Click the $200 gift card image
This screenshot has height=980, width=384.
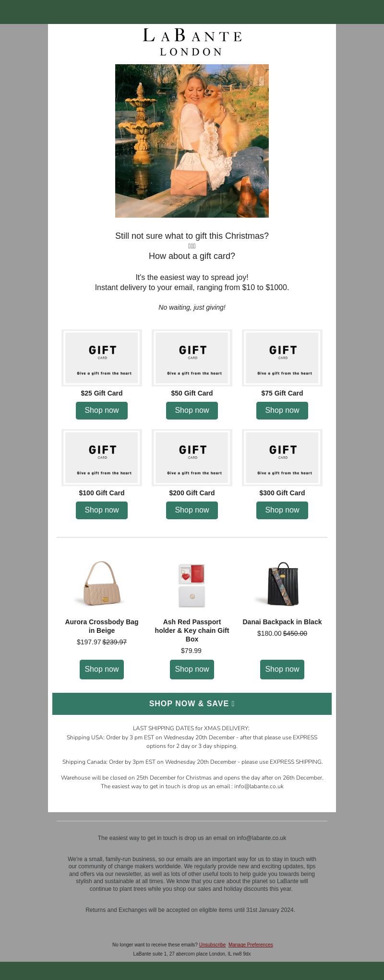(192, 457)
